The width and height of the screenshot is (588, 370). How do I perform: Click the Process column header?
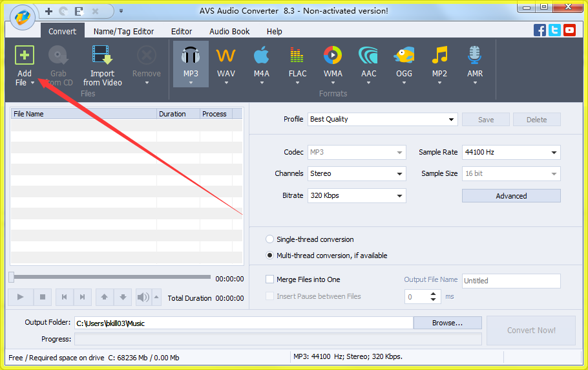click(x=216, y=114)
